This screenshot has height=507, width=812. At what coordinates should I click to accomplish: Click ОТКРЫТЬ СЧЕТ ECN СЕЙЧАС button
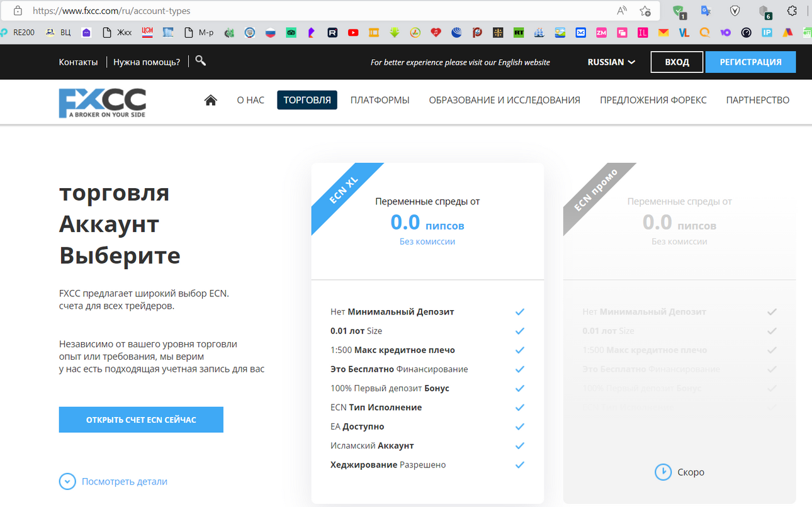141,420
